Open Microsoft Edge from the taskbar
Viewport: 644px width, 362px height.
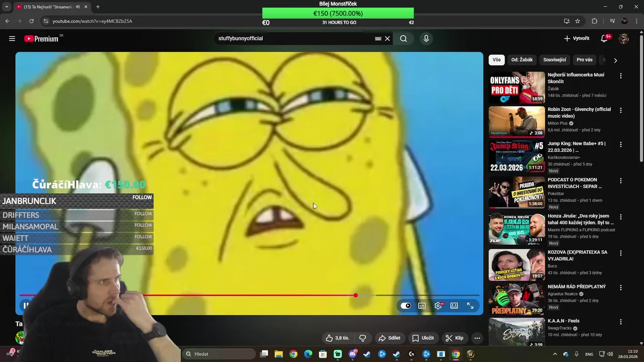(308, 354)
